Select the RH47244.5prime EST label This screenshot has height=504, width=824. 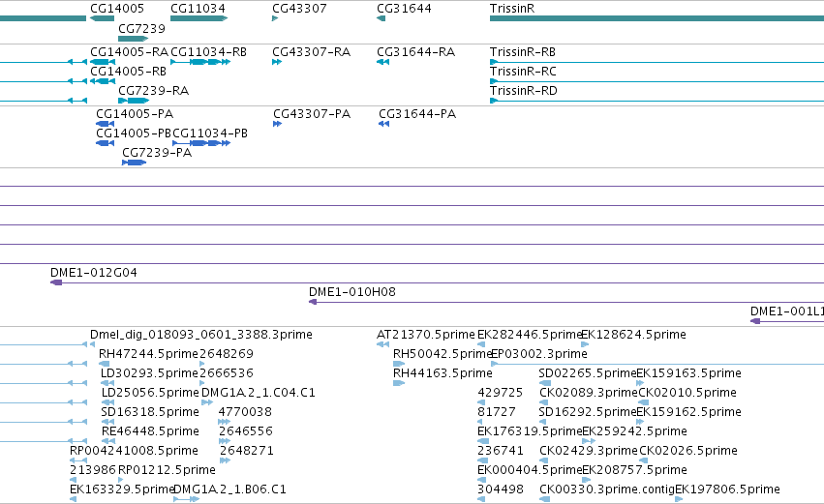[x=148, y=354]
